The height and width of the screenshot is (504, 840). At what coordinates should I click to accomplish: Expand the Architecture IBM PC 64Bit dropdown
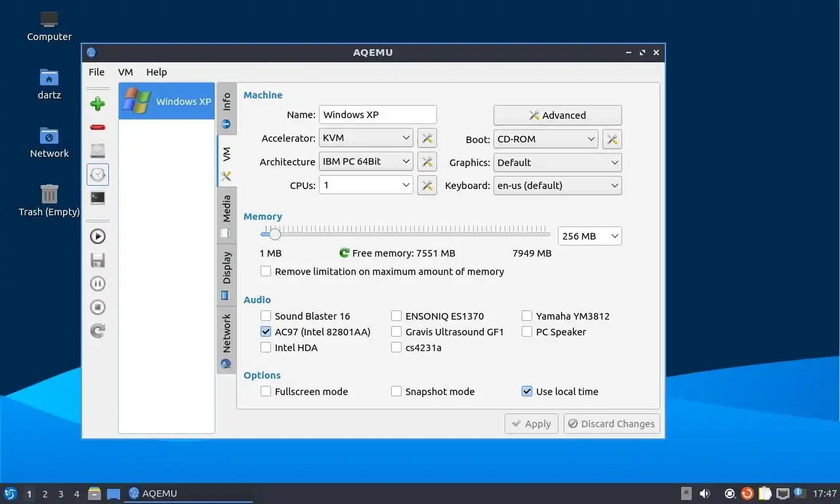[366, 161]
